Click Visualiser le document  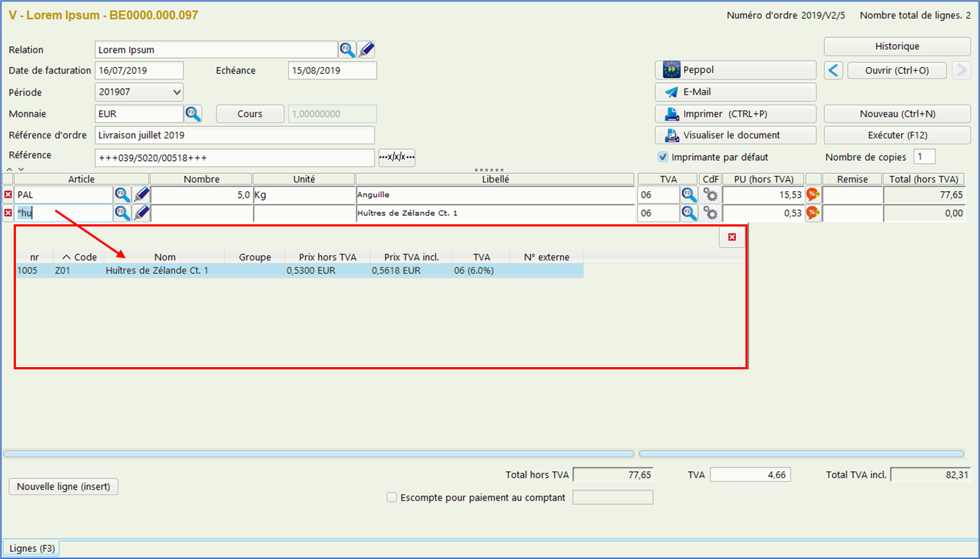click(735, 135)
